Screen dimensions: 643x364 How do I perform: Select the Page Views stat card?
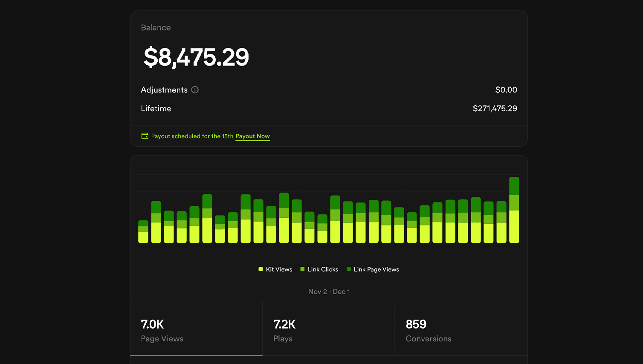[x=196, y=328]
